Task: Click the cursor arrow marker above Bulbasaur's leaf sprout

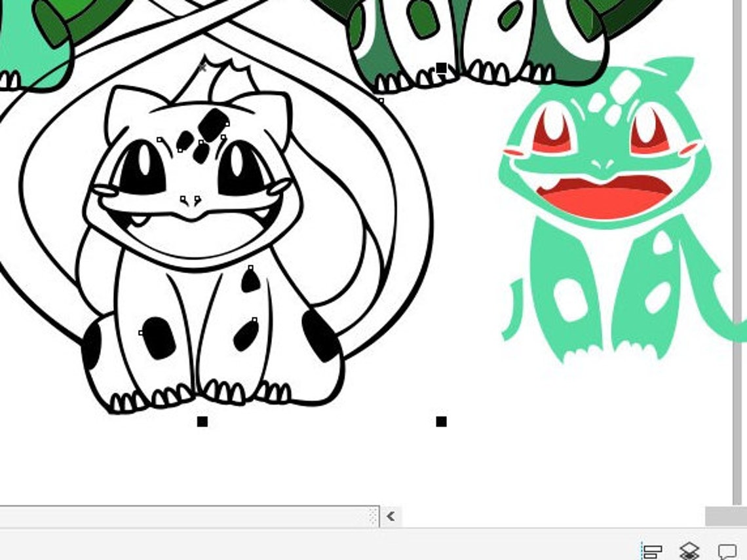Action: click(203, 65)
